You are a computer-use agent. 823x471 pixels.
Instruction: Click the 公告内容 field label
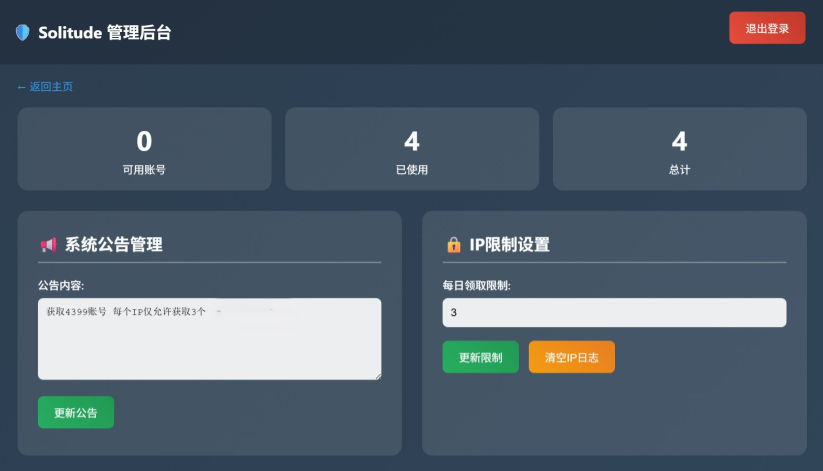[x=61, y=285]
